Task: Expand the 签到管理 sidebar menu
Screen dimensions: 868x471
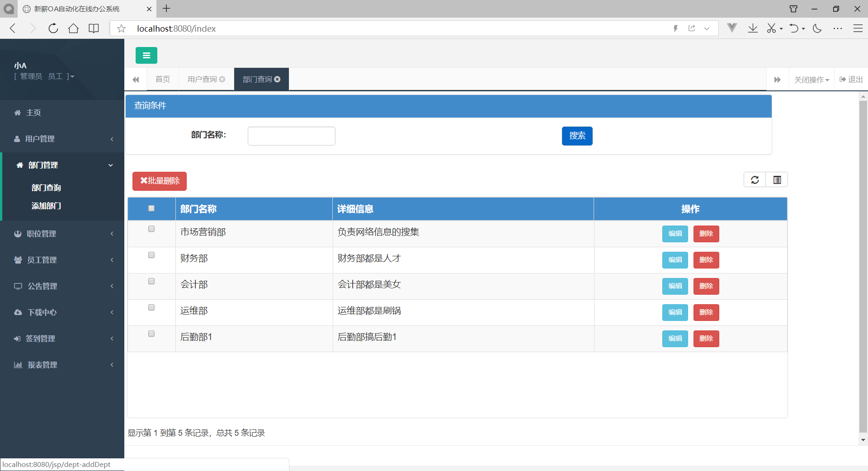Action: click(62, 339)
